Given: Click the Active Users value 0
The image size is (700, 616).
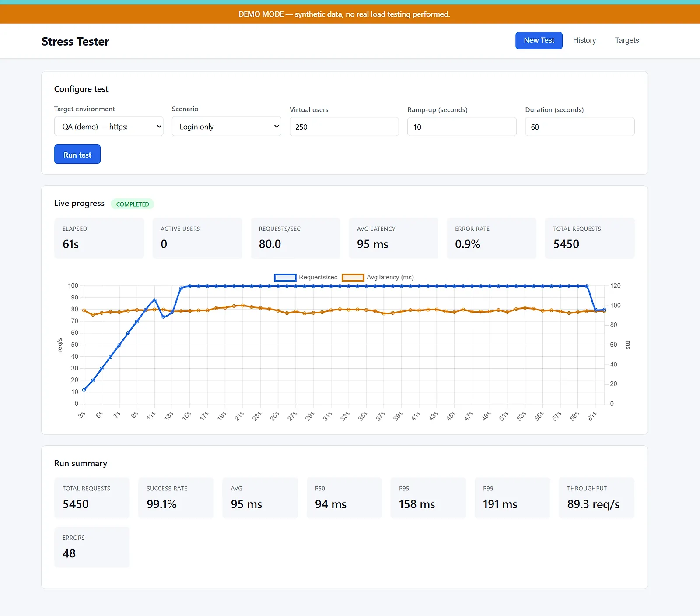Looking at the screenshot, I should tap(164, 244).
